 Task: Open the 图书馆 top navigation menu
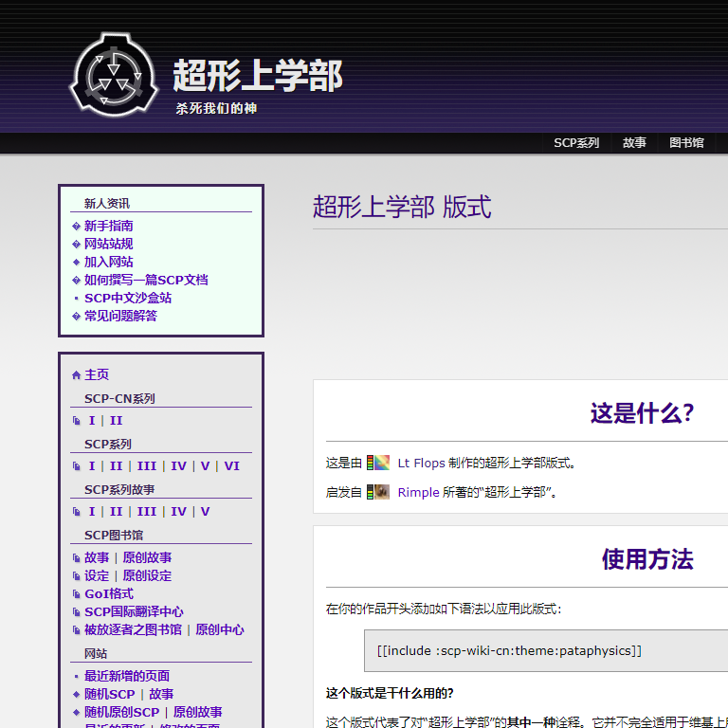pyautogui.click(x=686, y=143)
